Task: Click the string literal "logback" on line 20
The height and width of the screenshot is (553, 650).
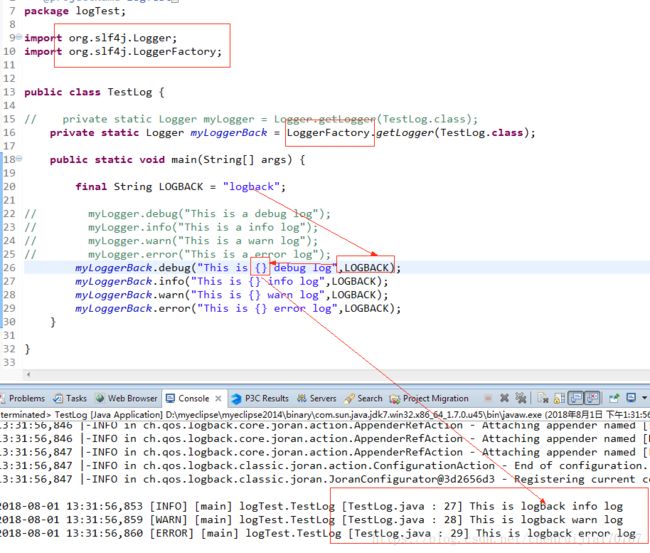Action: point(251,187)
